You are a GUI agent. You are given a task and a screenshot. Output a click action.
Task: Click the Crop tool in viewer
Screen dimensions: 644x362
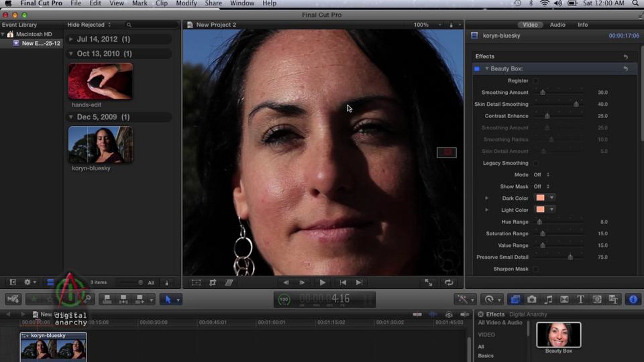(213, 283)
